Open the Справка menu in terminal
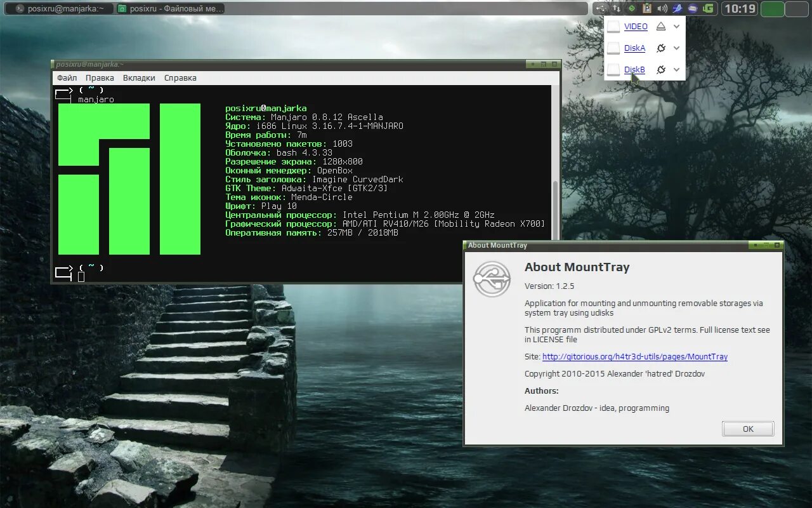The width and height of the screenshot is (812, 508). click(180, 78)
